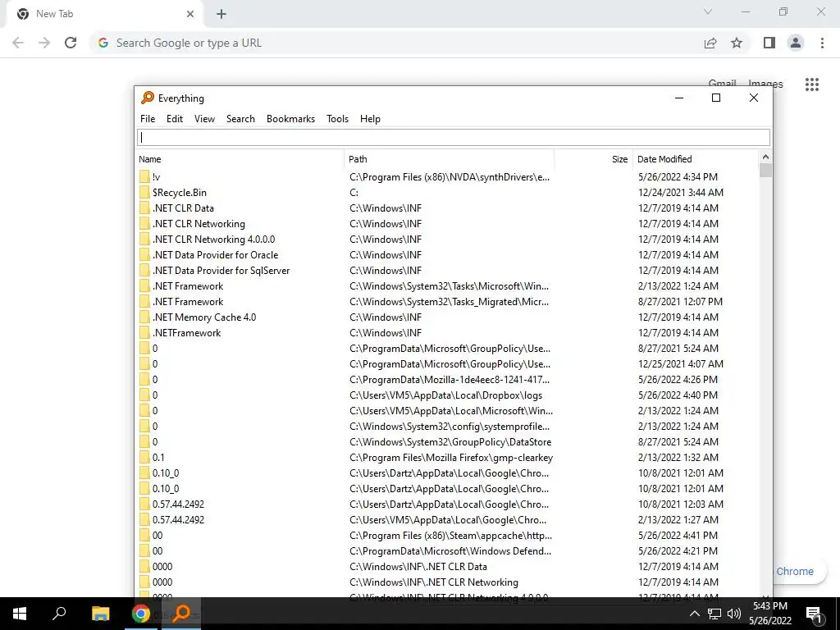840x630 pixels.
Task: Go back in Chrome
Action: click(x=18, y=43)
